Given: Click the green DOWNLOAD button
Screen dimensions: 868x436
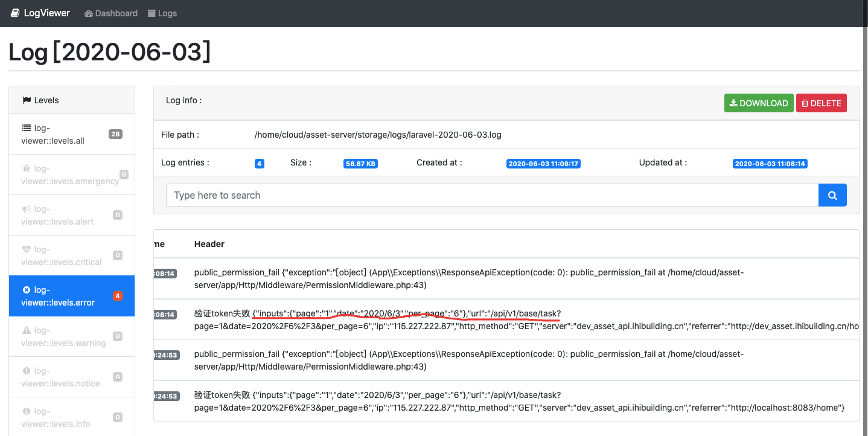Looking at the screenshot, I should tap(758, 103).
